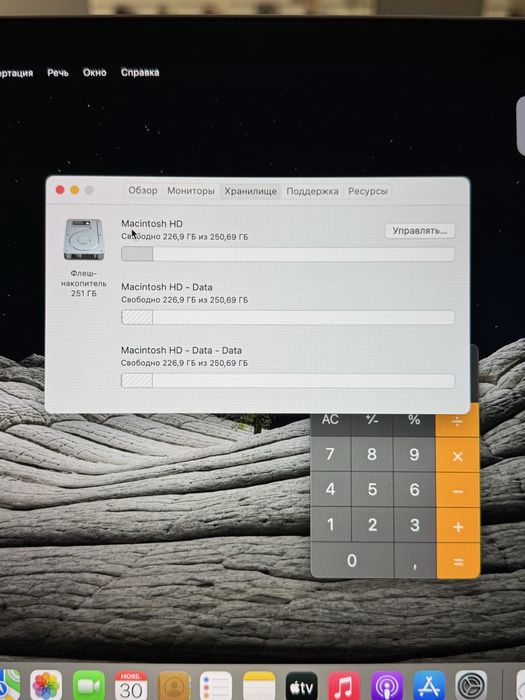Screen dimensions: 525x700
Task: Click the 'Macintosh HD - Data' volume title
Action: [167, 287]
